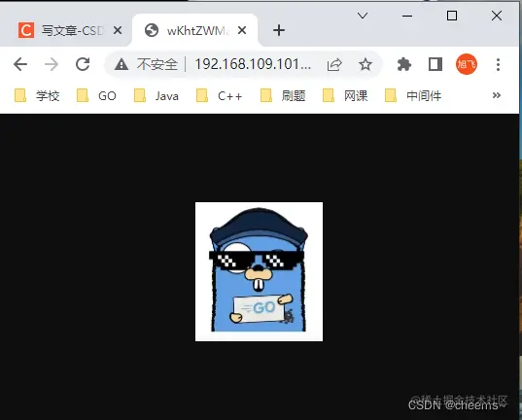Expand the tab search chevron
The image size is (522, 420).
point(363,16)
